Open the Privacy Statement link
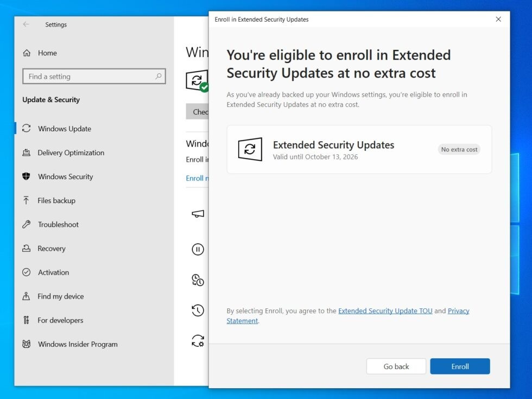Screen dimensions: 532x399 [458, 311]
